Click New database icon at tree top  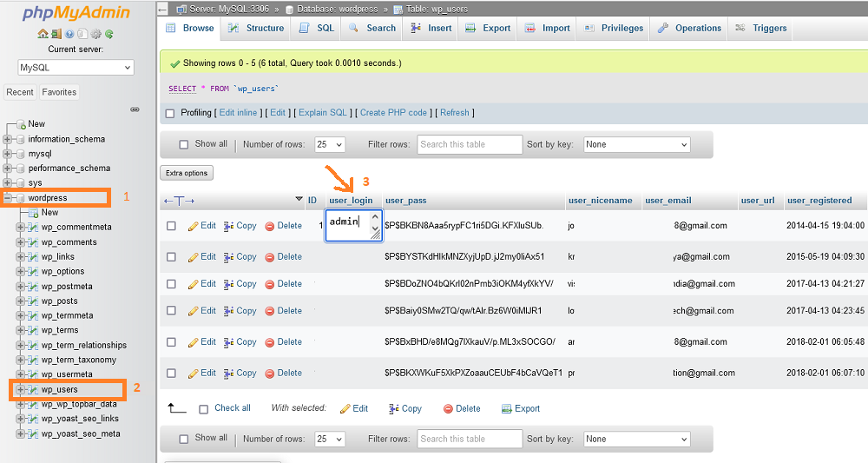21,124
